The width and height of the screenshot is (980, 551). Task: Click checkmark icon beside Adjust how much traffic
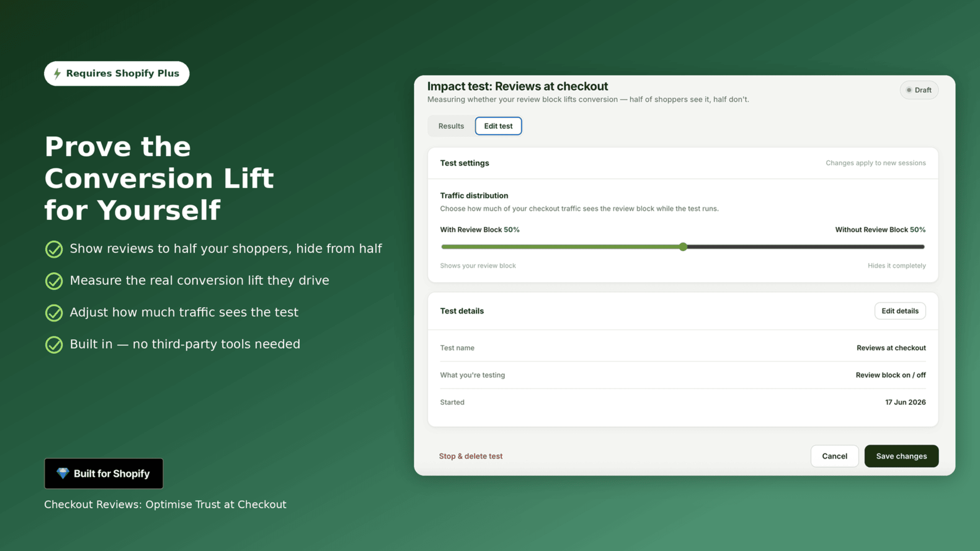(x=54, y=313)
